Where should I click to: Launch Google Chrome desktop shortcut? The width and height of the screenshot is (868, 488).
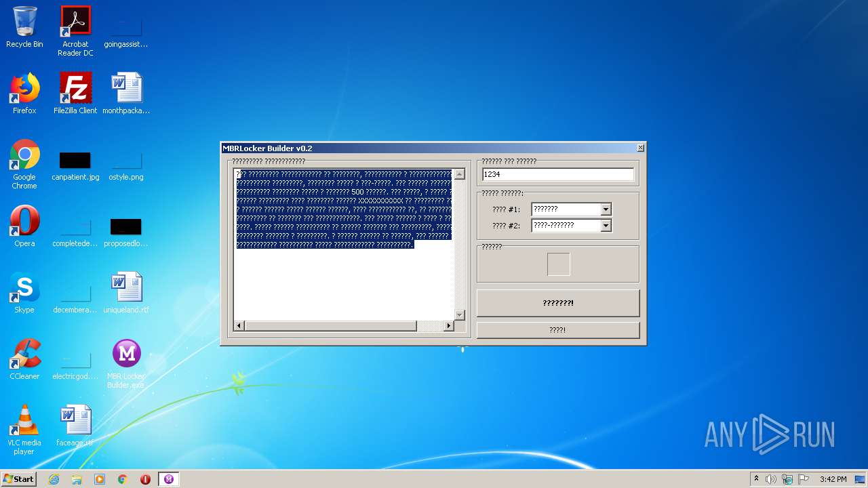coord(24,164)
